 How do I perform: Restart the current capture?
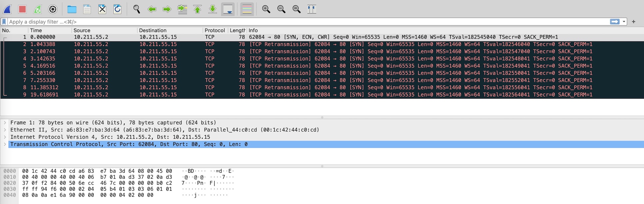pyautogui.click(x=38, y=9)
